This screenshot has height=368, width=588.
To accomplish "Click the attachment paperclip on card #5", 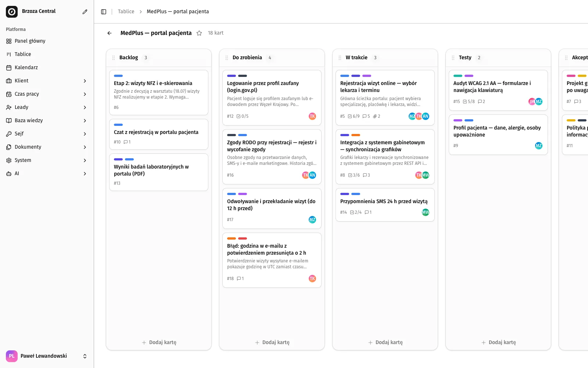I will click(x=375, y=116).
